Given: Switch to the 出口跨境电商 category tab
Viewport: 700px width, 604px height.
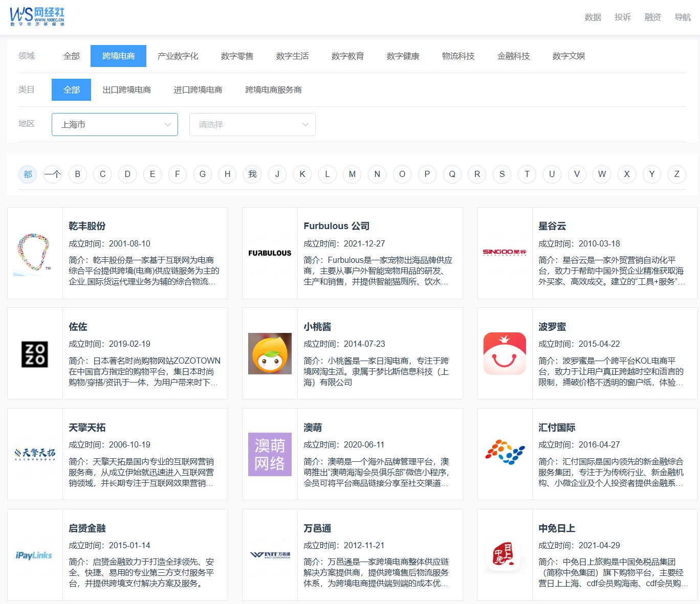Looking at the screenshot, I should [127, 90].
